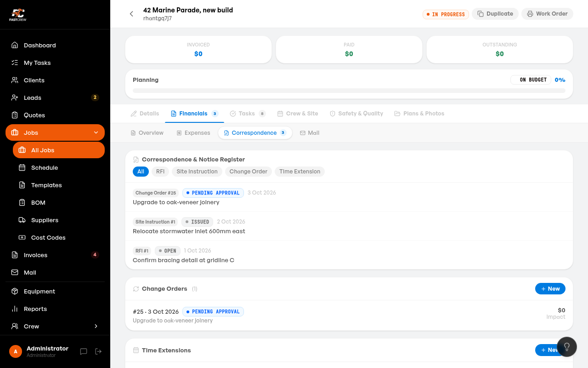This screenshot has height=368, width=588.
Task: Open job Templates
Action: coord(59,185)
